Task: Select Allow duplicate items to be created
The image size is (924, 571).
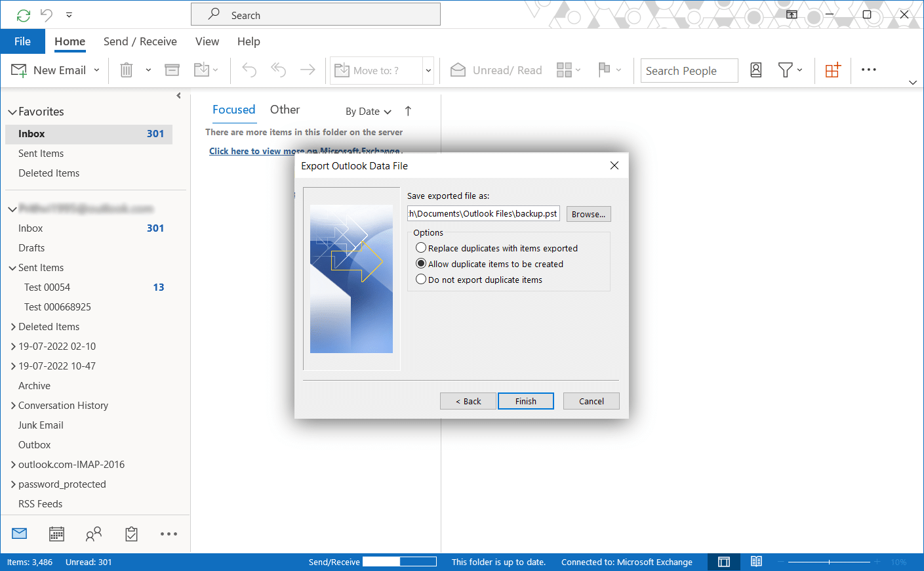Action: coord(489,264)
